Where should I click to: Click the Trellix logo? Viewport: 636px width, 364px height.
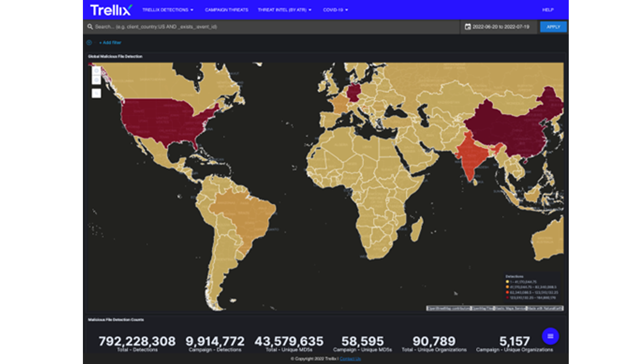click(x=111, y=10)
